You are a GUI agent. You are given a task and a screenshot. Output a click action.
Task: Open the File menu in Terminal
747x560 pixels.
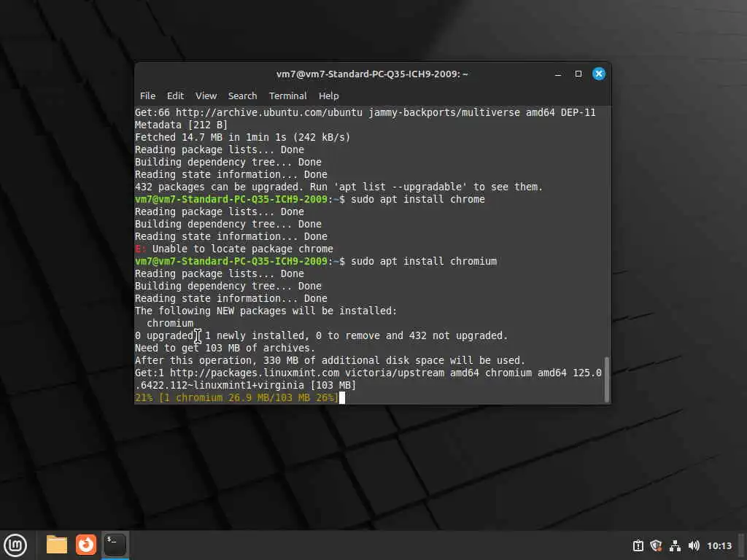tap(147, 96)
